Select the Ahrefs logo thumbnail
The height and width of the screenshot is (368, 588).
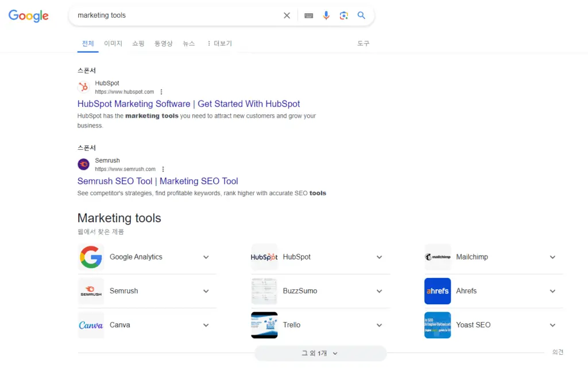438,291
